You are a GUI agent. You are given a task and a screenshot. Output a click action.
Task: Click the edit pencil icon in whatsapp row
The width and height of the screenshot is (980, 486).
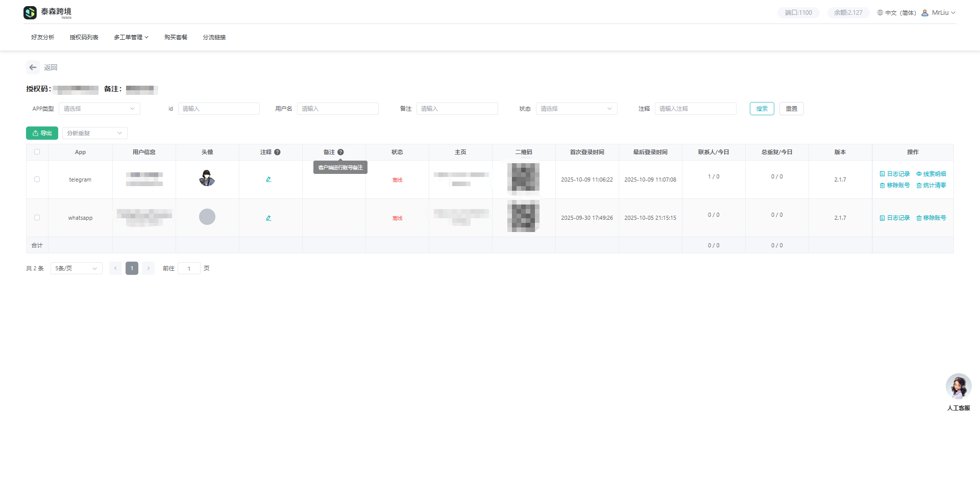pos(268,218)
